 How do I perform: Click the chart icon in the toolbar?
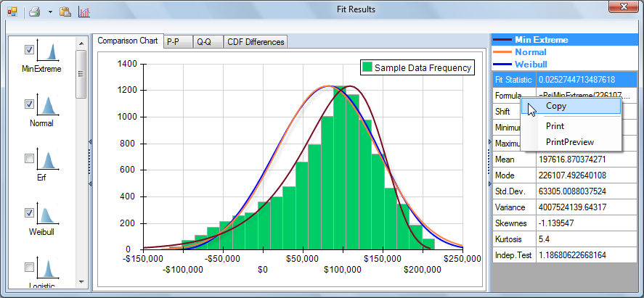tap(84, 12)
